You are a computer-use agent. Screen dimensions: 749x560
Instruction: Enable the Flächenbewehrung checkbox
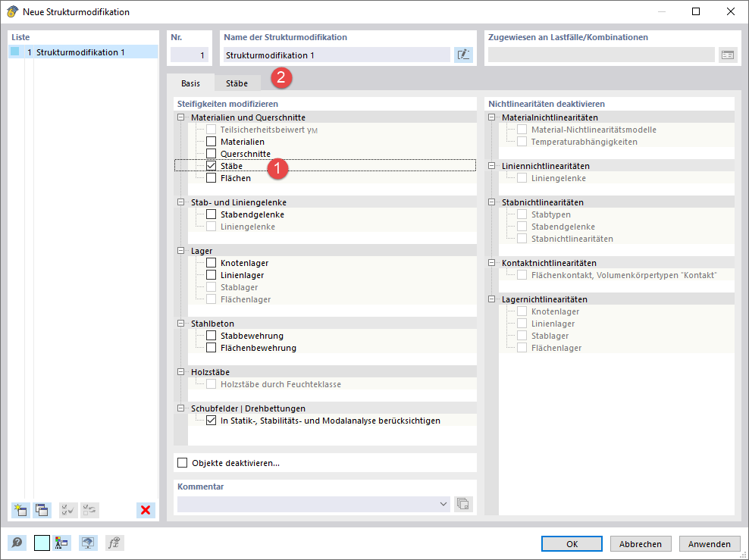click(x=212, y=348)
